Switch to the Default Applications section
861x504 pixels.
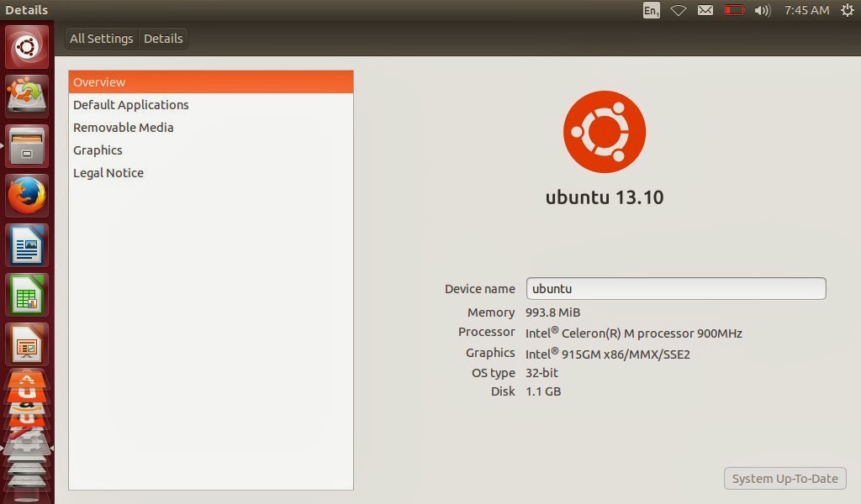[x=131, y=104]
